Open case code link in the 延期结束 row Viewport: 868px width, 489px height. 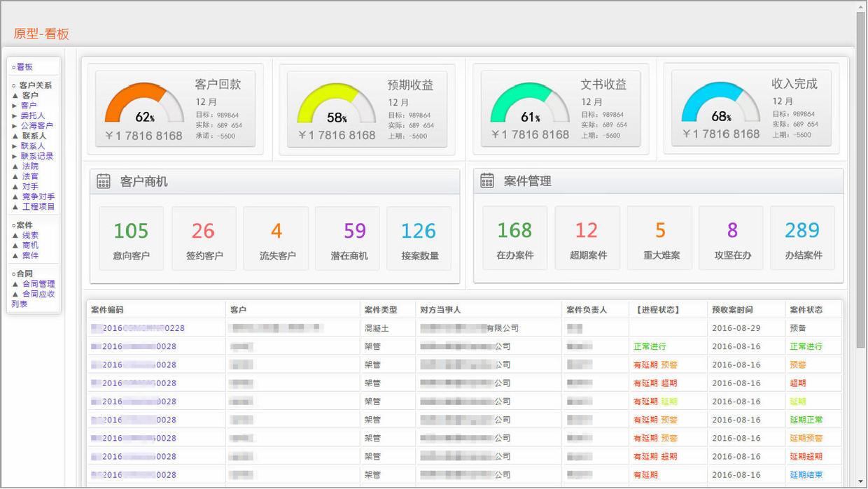coord(134,475)
